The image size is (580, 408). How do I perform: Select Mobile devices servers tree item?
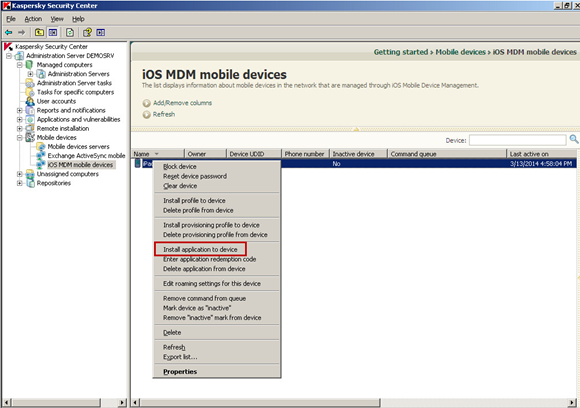(x=78, y=146)
